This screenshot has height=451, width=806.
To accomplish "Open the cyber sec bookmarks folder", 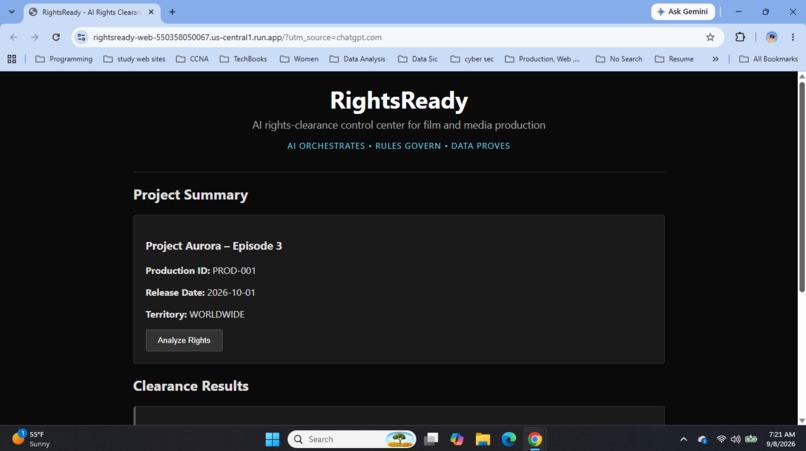I will tap(472, 59).
